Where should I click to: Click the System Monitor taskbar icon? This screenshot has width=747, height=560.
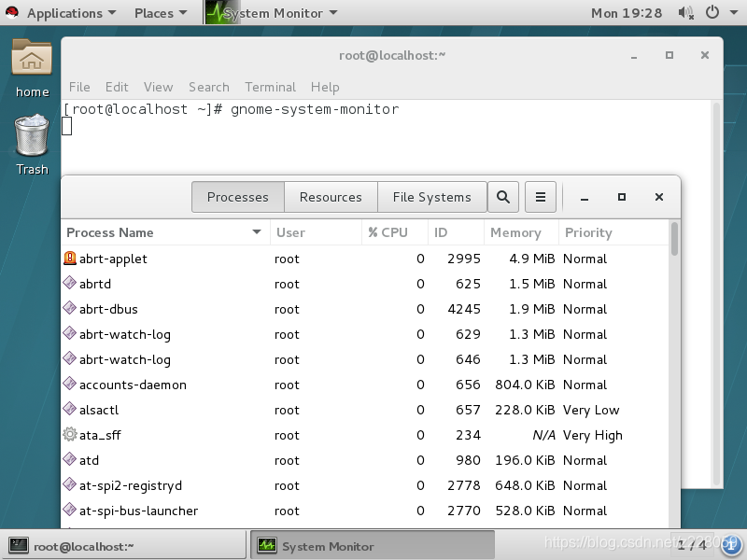[x=267, y=545]
